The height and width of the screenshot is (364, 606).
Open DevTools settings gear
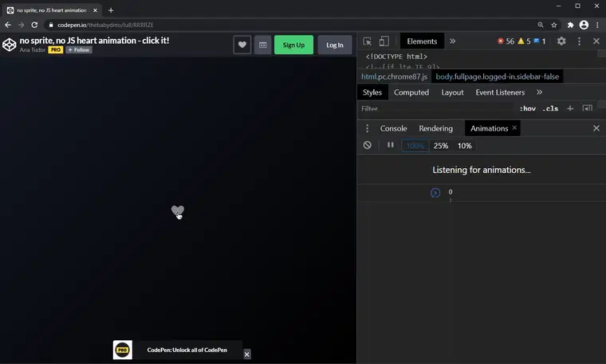pyautogui.click(x=561, y=41)
